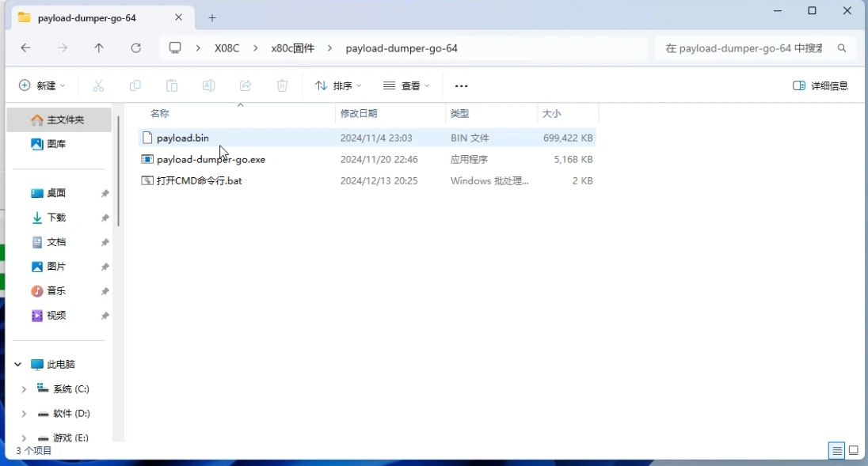Screen dimensions: 868x466
Task: Click the Delete trash icon
Action: point(282,85)
